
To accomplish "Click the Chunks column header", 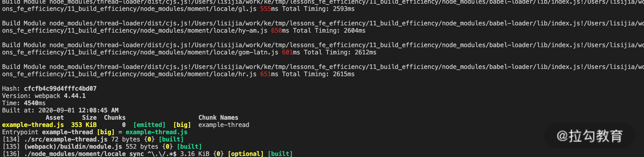I will click(115, 118).
